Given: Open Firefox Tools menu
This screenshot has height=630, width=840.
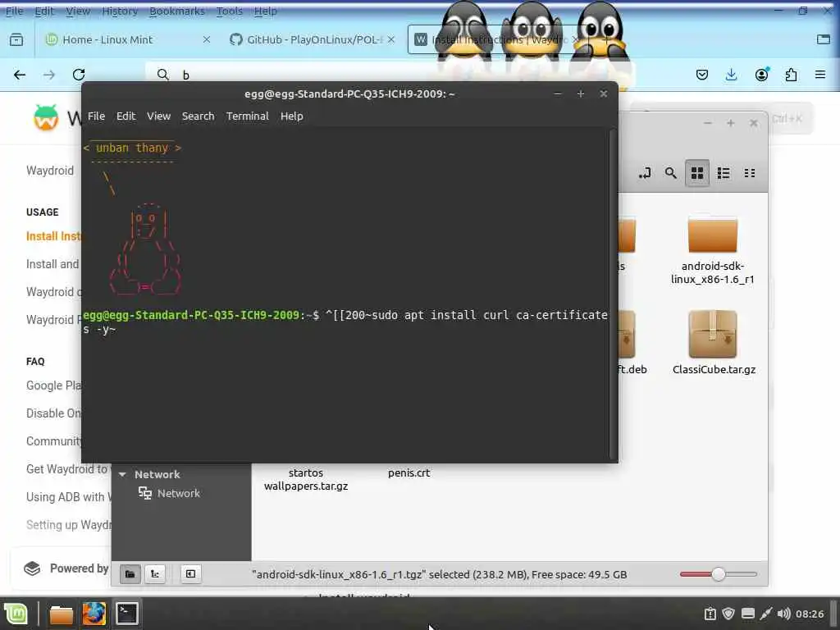Looking at the screenshot, I should 230,11.
